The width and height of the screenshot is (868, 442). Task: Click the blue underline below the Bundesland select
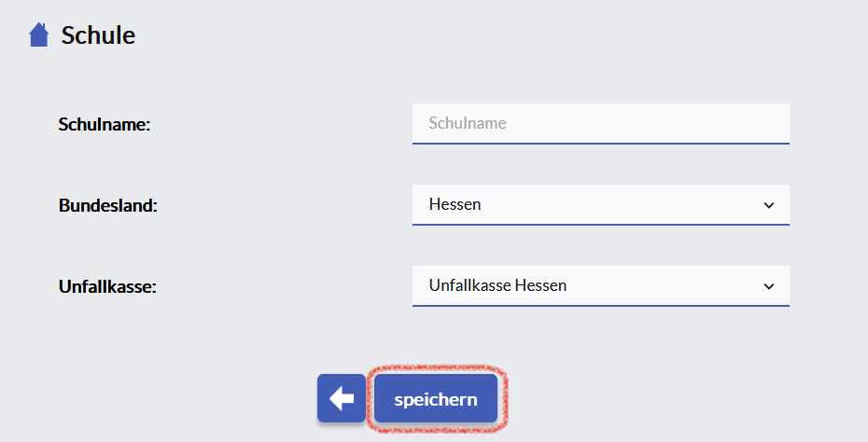point(600,224)
